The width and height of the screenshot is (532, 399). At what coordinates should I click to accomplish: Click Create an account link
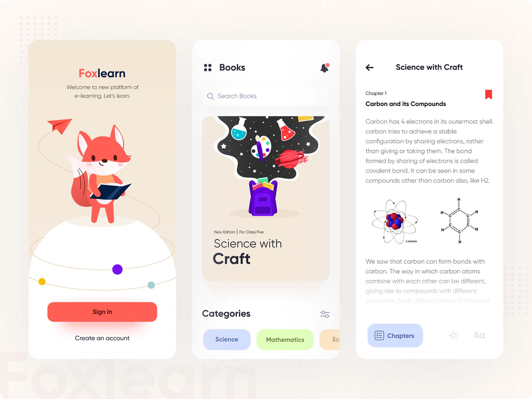point(102,337)
